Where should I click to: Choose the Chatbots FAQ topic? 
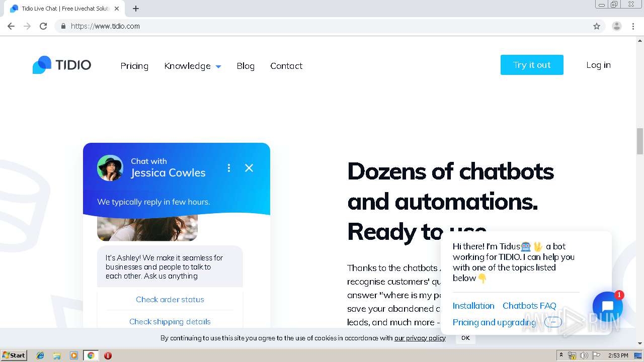coord(529,306)
